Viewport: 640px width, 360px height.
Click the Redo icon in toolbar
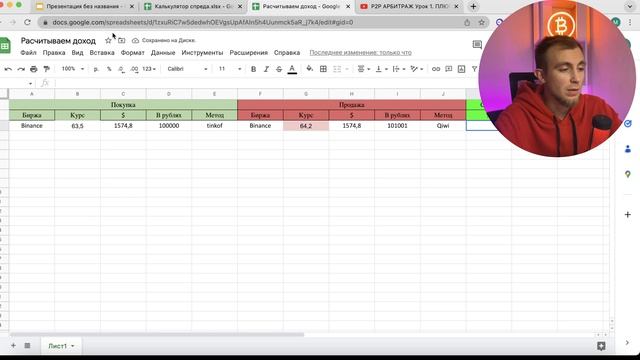tap(21, 69)
